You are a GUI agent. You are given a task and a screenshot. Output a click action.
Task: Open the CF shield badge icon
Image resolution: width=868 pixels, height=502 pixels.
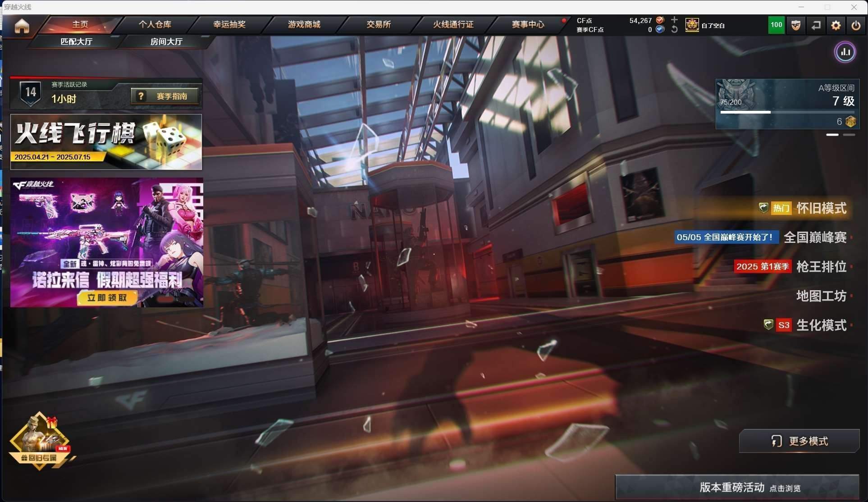(796, 25)
